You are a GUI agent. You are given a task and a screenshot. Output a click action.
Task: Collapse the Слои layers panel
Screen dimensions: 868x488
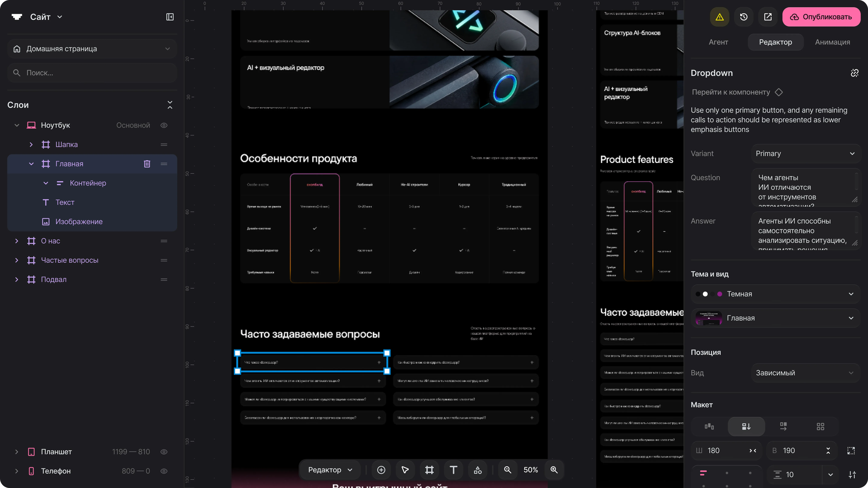point(170,105)
